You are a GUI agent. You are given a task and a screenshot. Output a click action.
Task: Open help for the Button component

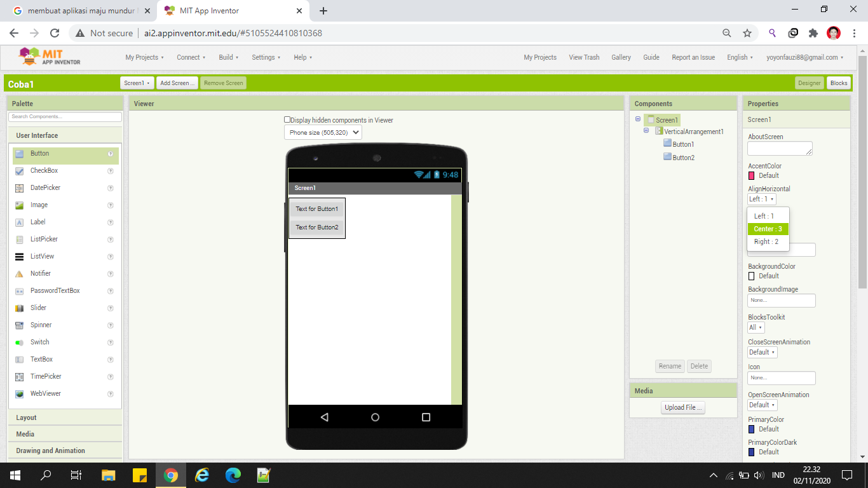coord(111,154)
